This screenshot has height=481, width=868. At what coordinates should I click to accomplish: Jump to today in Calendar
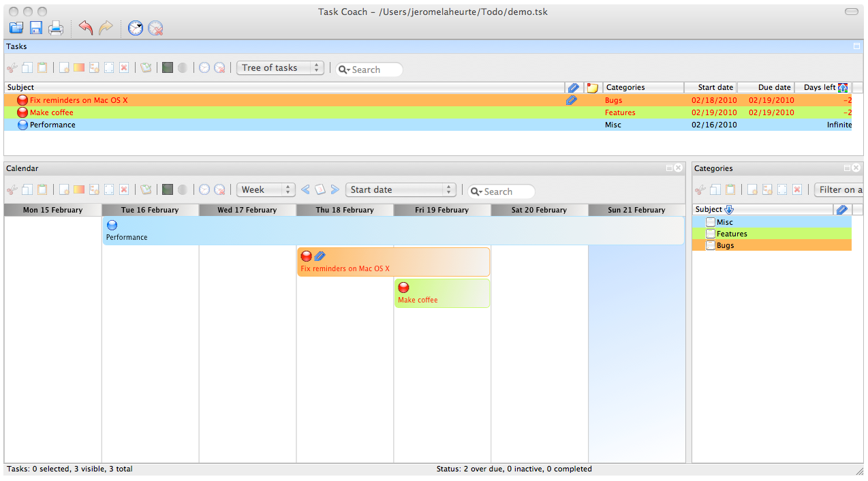point(320,190)
